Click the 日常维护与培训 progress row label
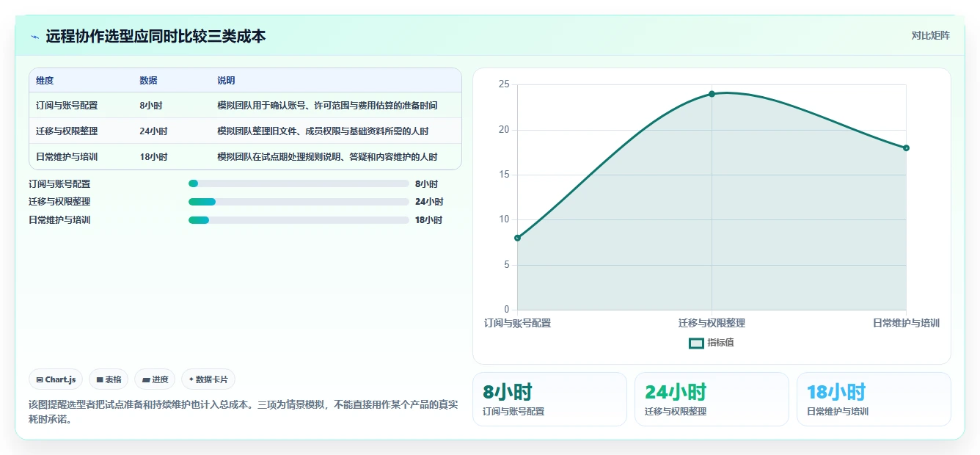Image resolution: width=980 pixels, height=455 pixels. [x=59, y=220]
